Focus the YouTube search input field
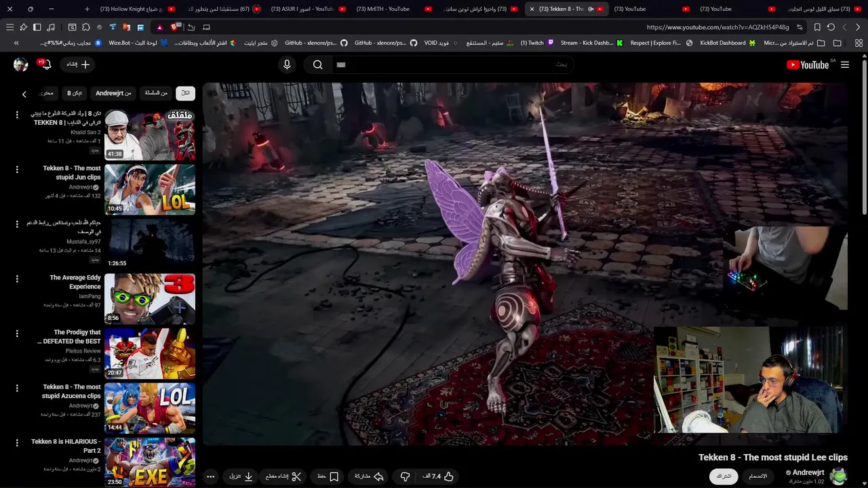The height and width of the screenshot is (488, 868). click(452, 64)
